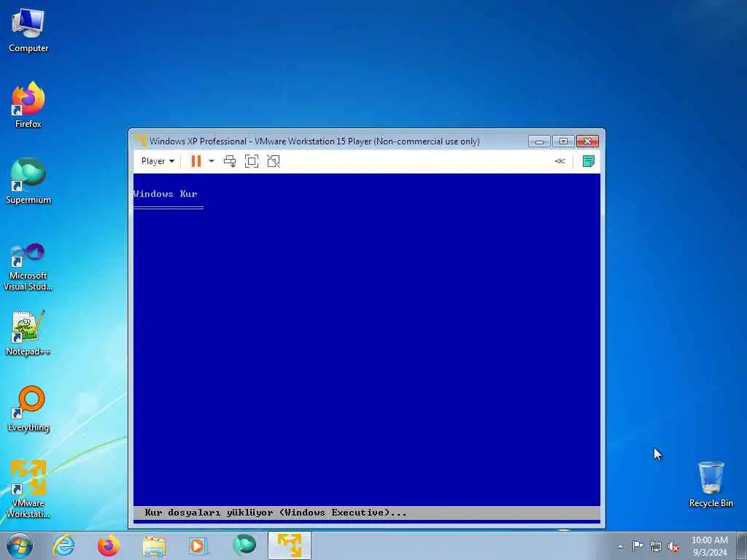Toggle Unity mode icon in VMware toolbar
Viewport: 747px width, 560px height.
pyautogui.click(x=274, y=161)
